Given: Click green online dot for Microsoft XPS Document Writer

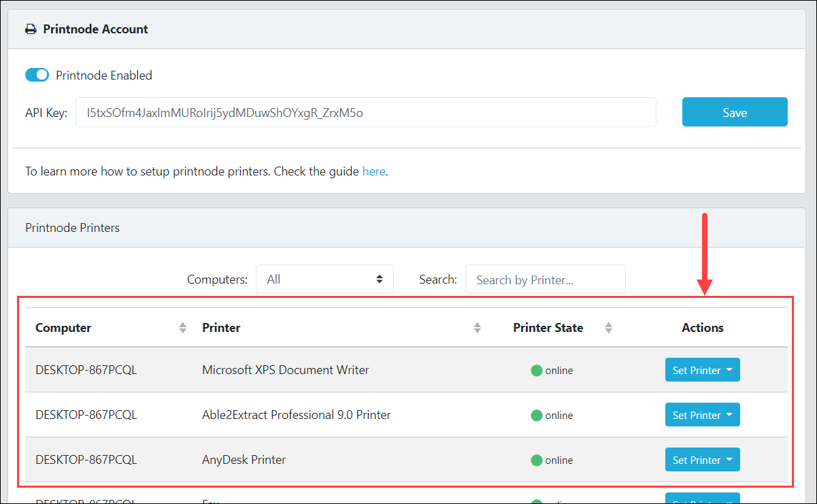Looking at the screenshot, I should pyautogui.click(x=536, y=371).
